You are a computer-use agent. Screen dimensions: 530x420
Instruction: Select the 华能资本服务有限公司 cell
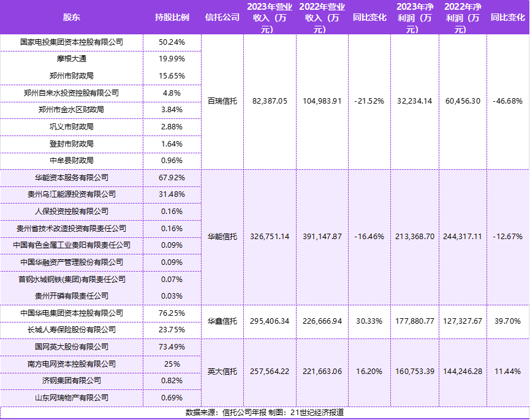(71, 178)
